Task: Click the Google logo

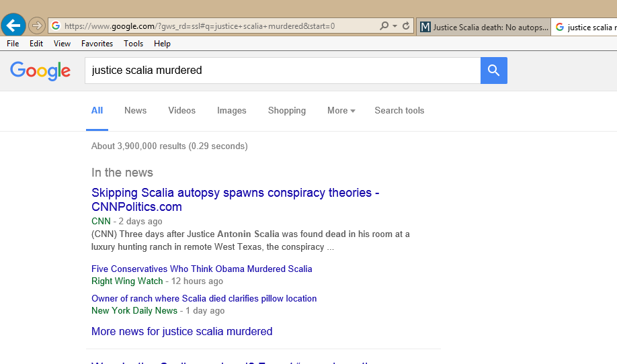Action: pyautogui.click(x=40, y=71)
